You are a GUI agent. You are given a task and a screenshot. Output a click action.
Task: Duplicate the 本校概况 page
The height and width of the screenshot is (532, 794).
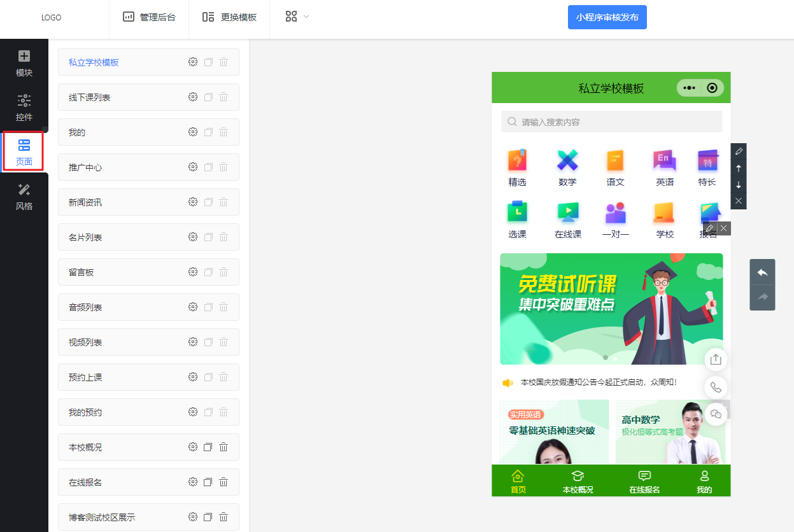pyautogui.click(x=208, y=447)
